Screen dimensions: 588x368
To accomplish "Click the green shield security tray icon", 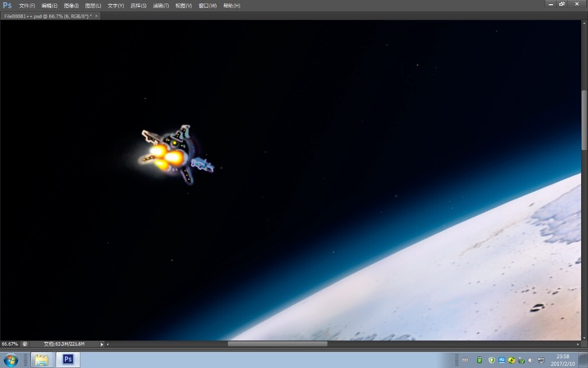I will pos(492,360).
